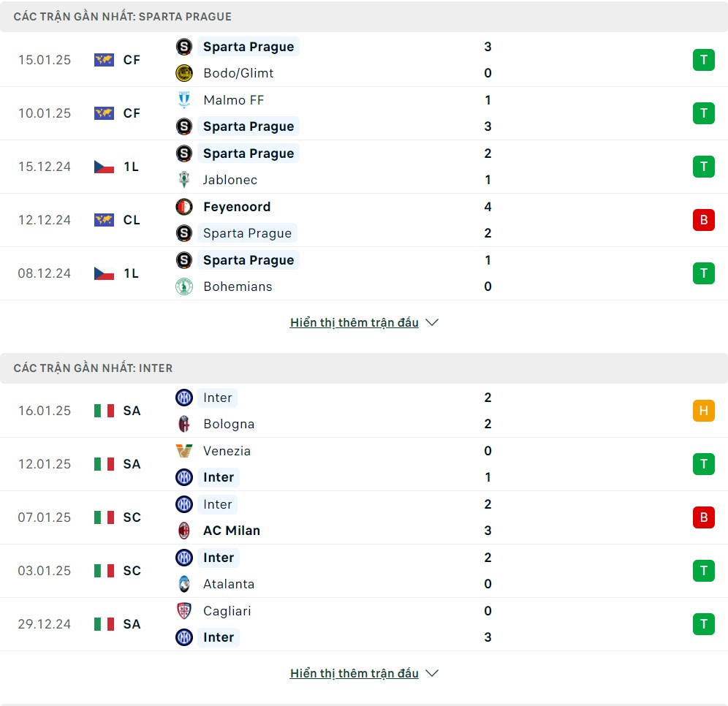This screenshot has height=706, width=728.
Task: Expand more Sparta Prague matches chevron
Action: pos(432,322)
